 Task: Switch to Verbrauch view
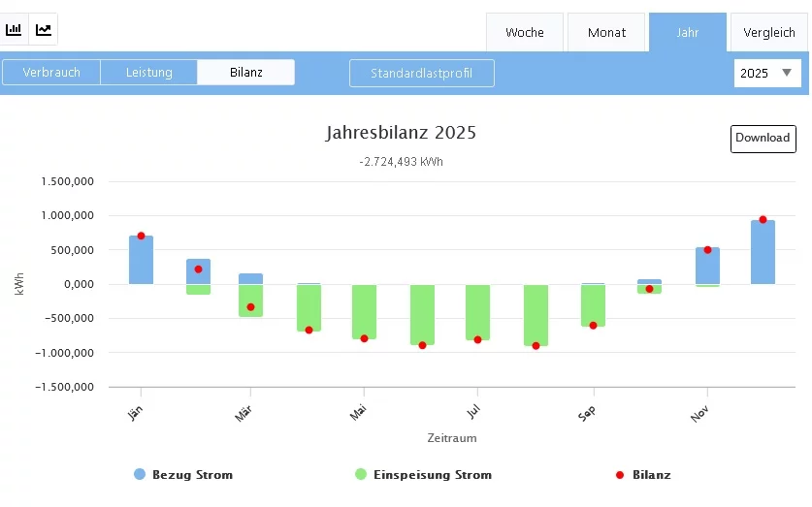coord(51,73)
